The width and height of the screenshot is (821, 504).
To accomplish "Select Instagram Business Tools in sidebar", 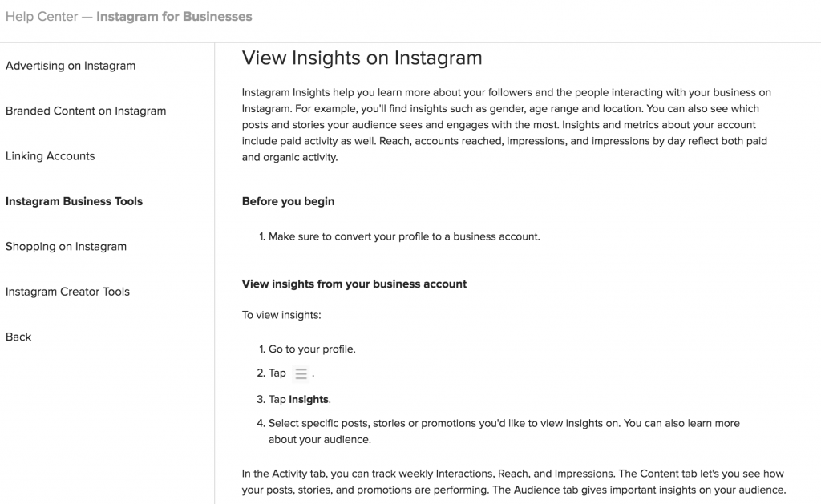I will coord(75,201).
